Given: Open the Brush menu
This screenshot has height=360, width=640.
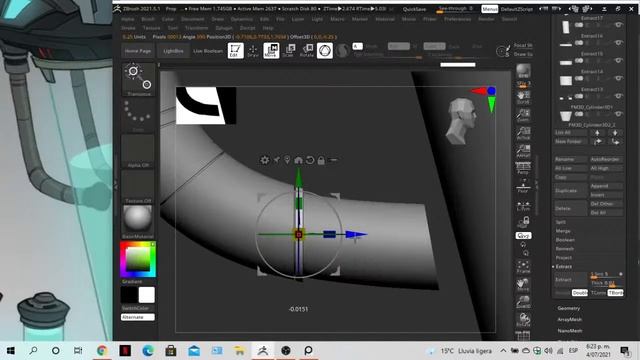Looking at the screenshot, I should click(x=148, y=19).
